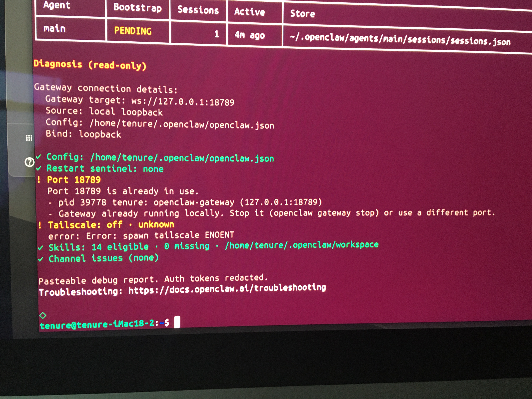Select the PENDING bootstrap status cell

click(133, 31)
